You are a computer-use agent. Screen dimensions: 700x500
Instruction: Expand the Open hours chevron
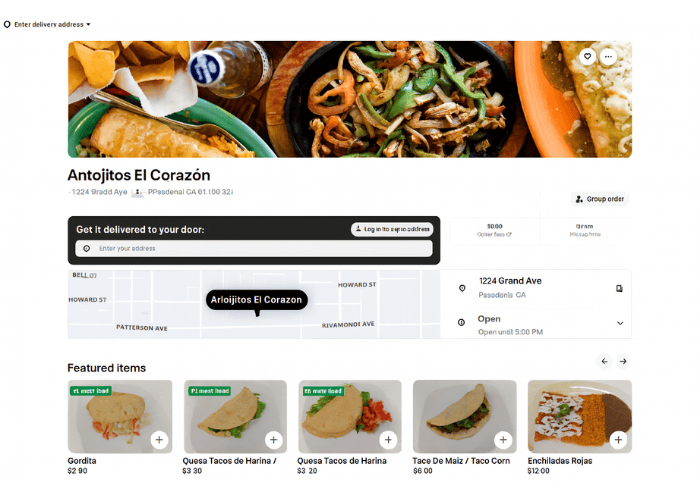tap(620, 323)
